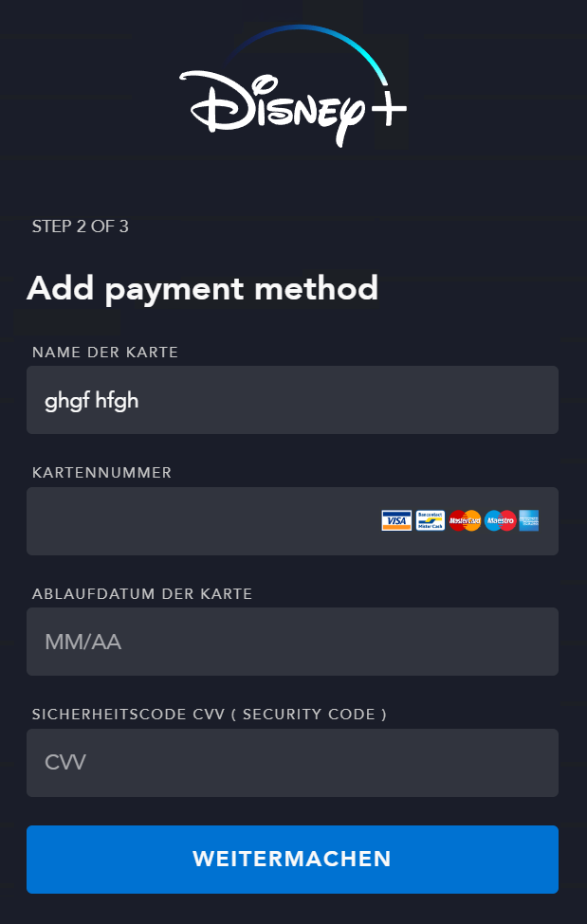Viewport: 587px width, 924px height.
Task: Click the 'Kartennummer' label text
Action: coord(101,473)
